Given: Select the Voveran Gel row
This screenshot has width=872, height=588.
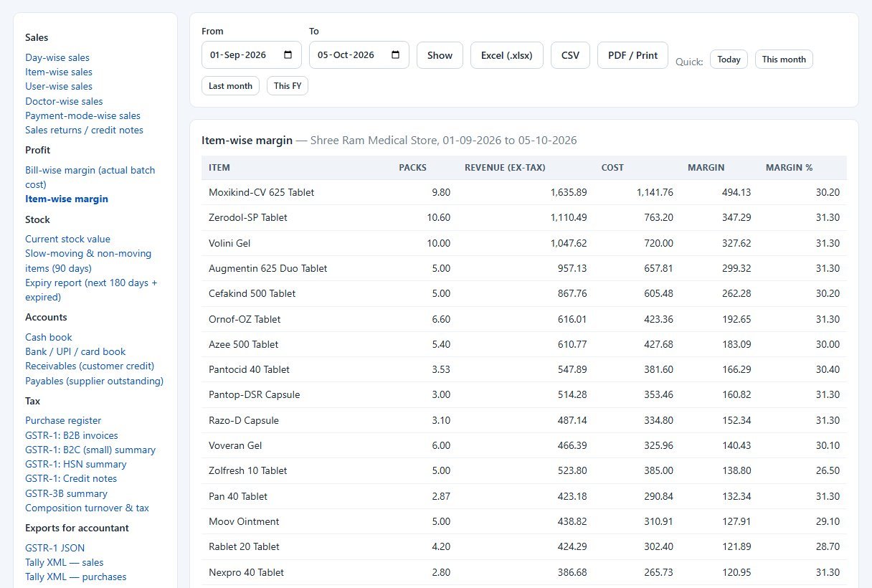Looking at the screenshot, I should coord(524,445).
